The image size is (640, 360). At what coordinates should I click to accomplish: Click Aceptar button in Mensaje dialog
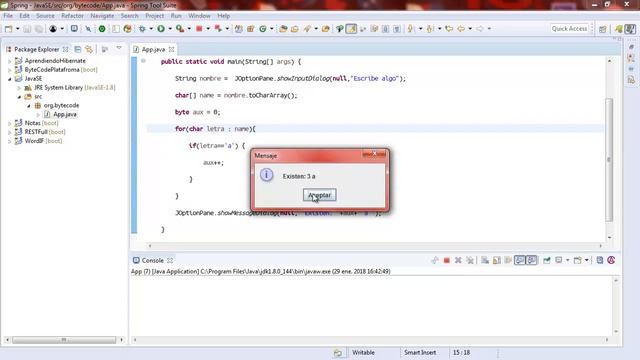tap(320, 195)
